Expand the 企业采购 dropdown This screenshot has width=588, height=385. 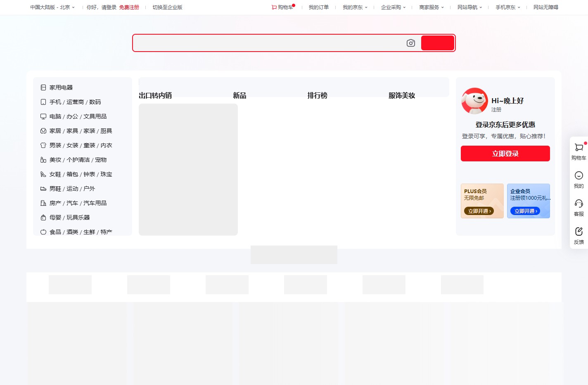394,7
